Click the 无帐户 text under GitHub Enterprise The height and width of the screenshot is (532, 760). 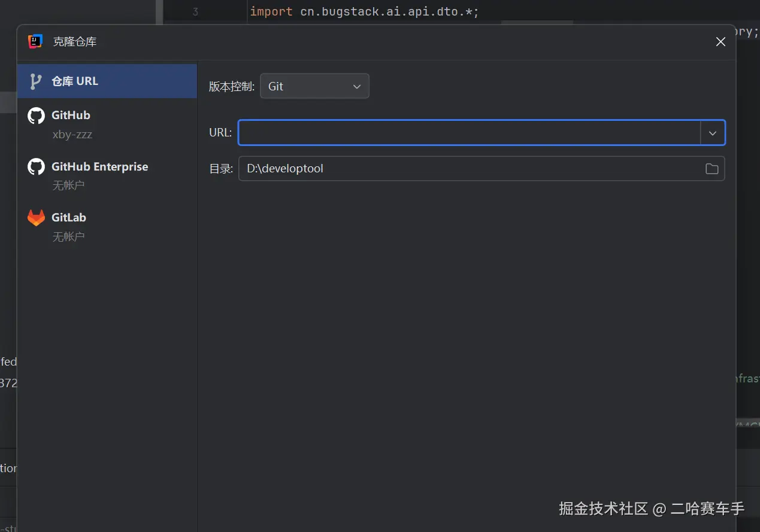click(x=68, y=186)
